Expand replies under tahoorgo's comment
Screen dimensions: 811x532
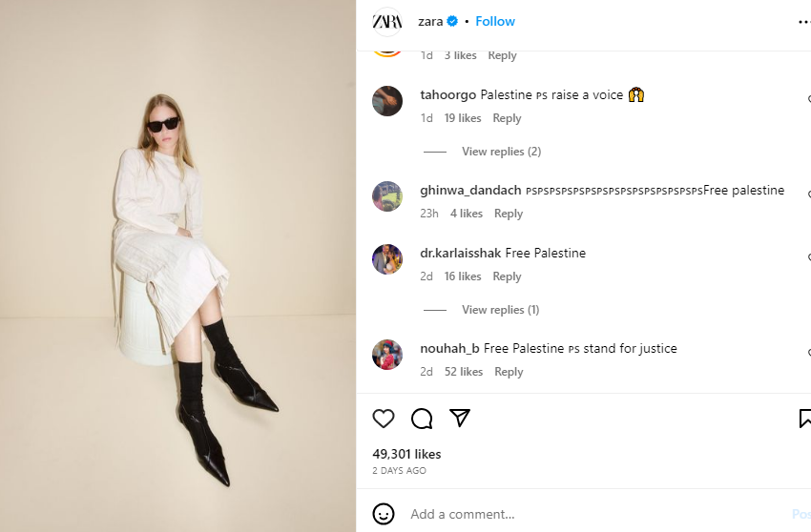point(501,152)
